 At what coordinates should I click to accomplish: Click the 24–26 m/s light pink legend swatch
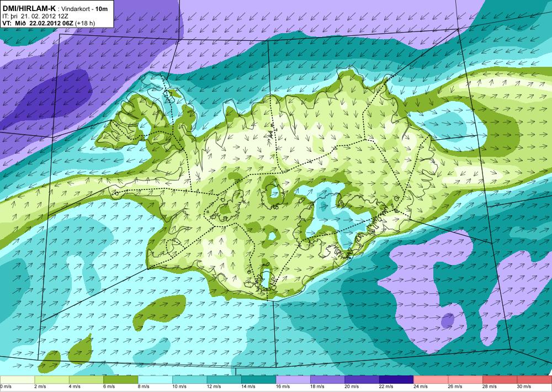[x=431, y=379]
